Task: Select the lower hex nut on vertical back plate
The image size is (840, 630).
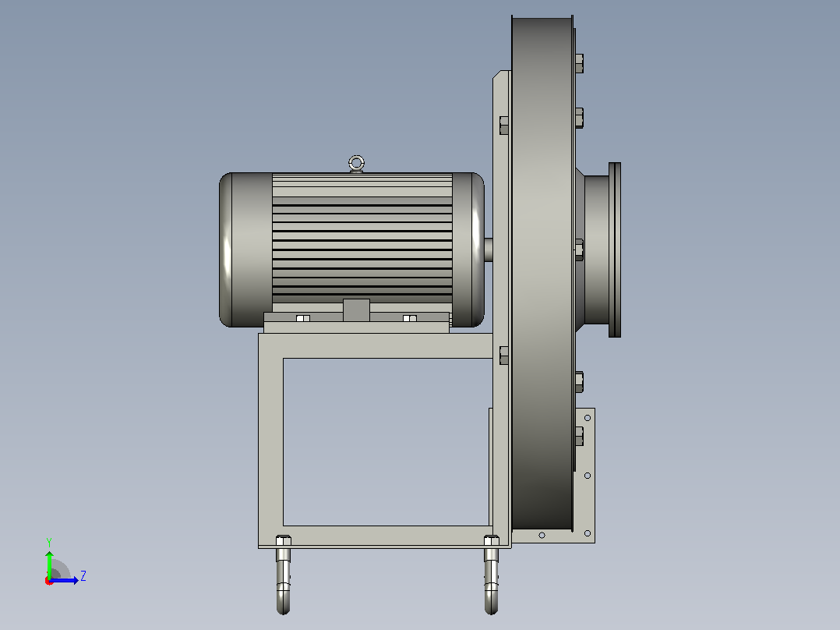Action: pyautogui.click(x=503, y=356)
